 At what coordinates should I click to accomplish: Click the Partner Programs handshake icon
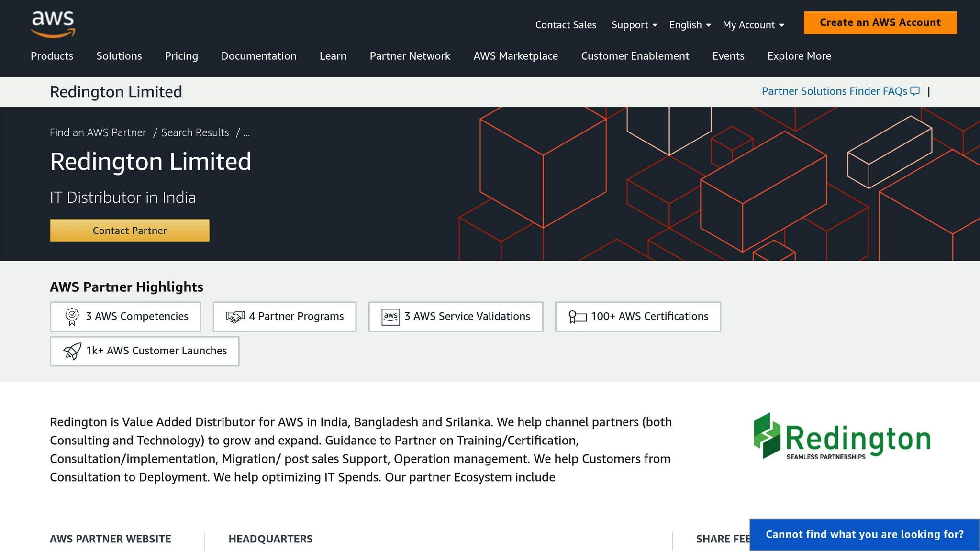235,317
